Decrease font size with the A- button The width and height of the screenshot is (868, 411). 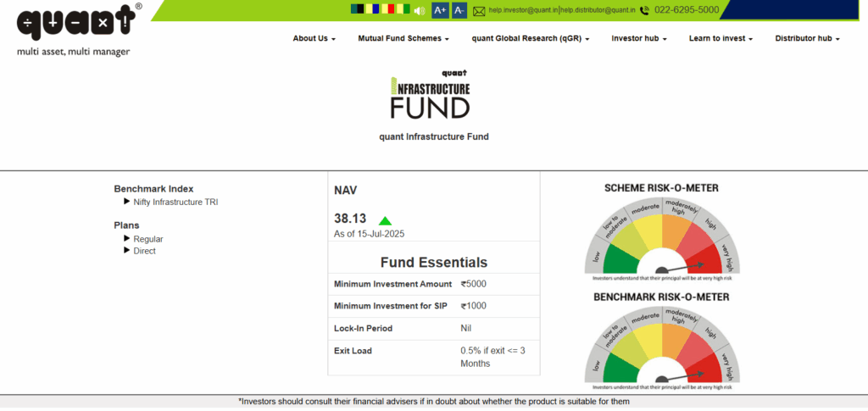tap(459, 10)
